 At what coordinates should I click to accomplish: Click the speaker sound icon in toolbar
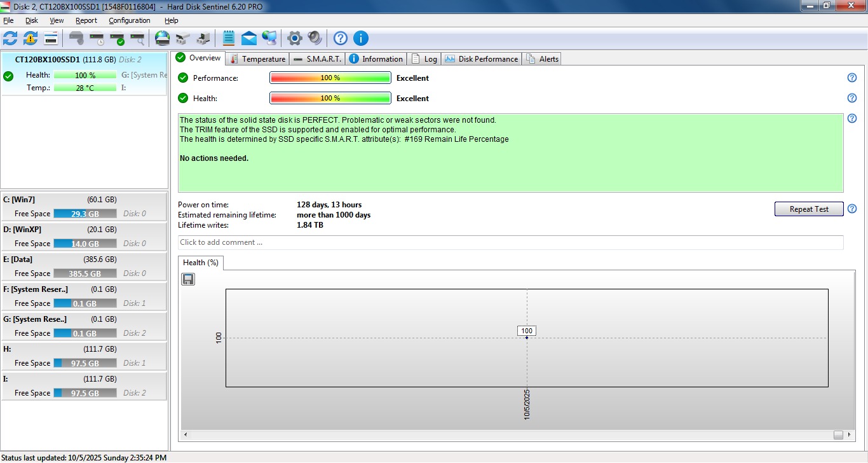point(315,38)
